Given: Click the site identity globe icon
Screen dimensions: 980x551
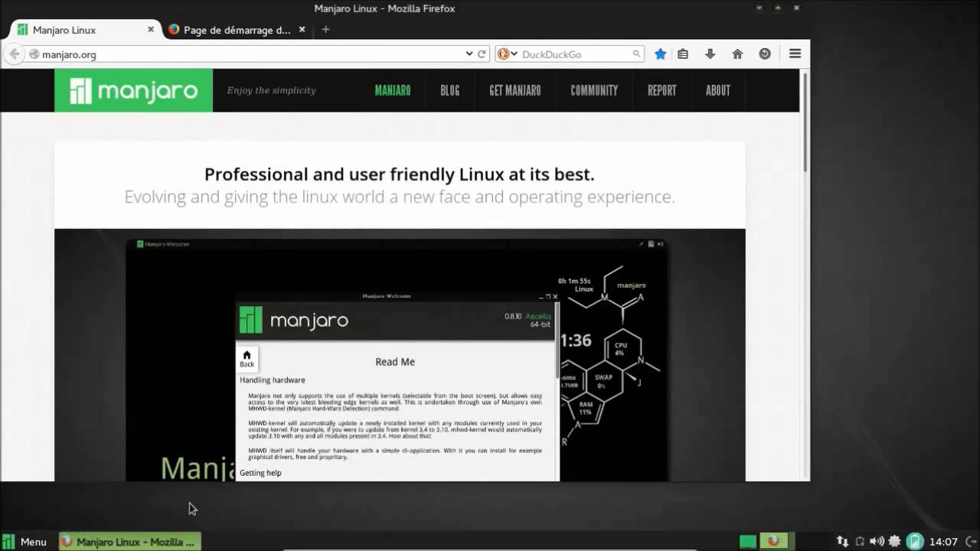Looking at the screenshot, I should [x=34, y=54].
